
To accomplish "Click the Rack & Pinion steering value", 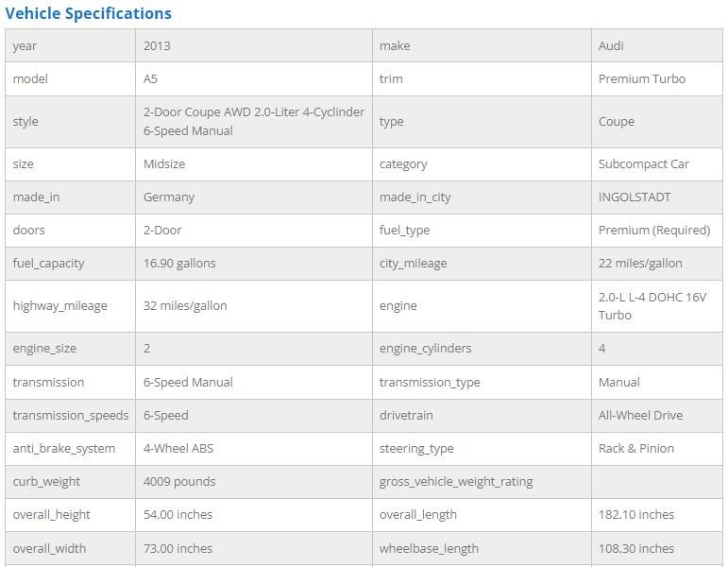I will click(635, 448).
